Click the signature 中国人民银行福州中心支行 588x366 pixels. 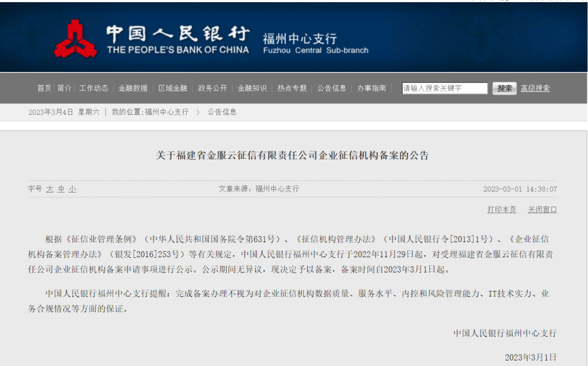[505, 333]
